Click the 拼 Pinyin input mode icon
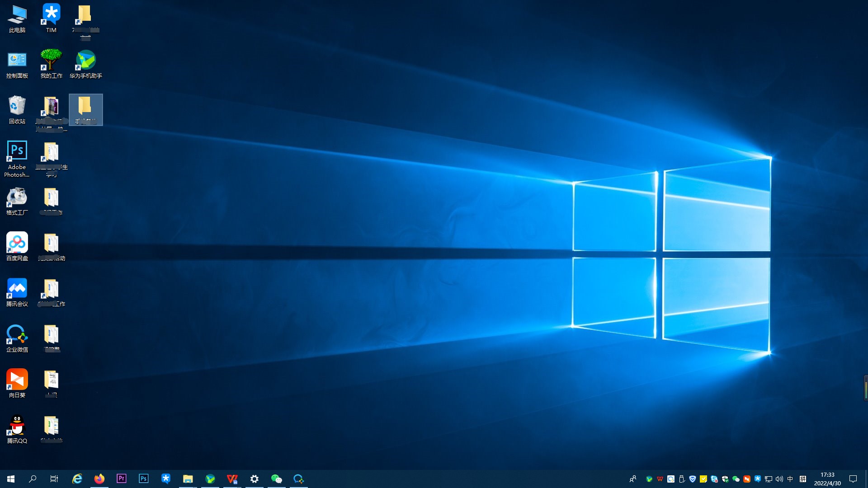The image size is (868, 488). point(803,479)
